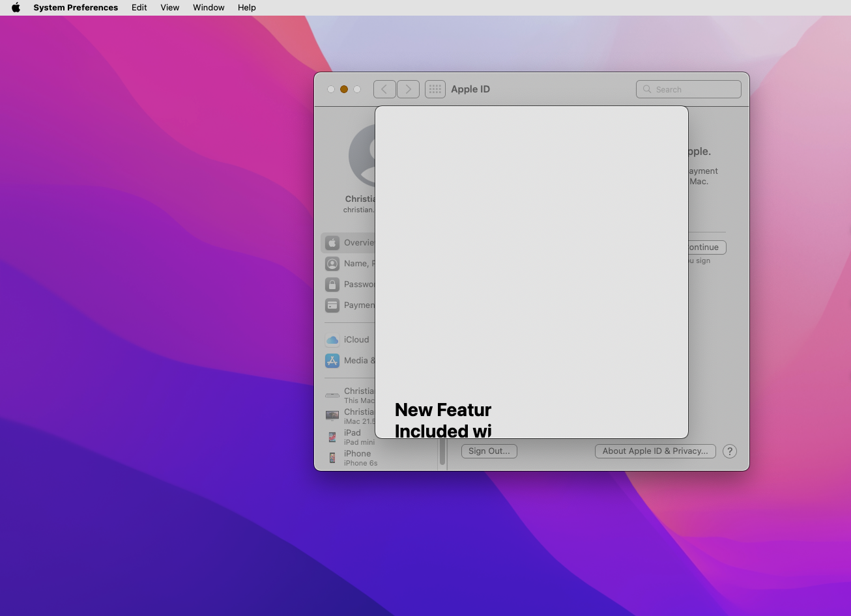This screenshot has height=616, width=851.
Task: Select the iPad mini device icon
Action: click(332, 437)
